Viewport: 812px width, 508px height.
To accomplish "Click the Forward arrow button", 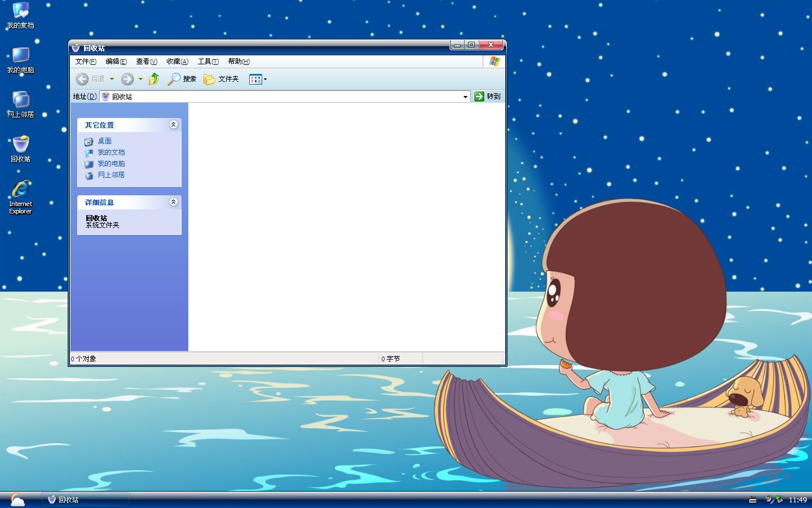I will click(x=127, y=79).
